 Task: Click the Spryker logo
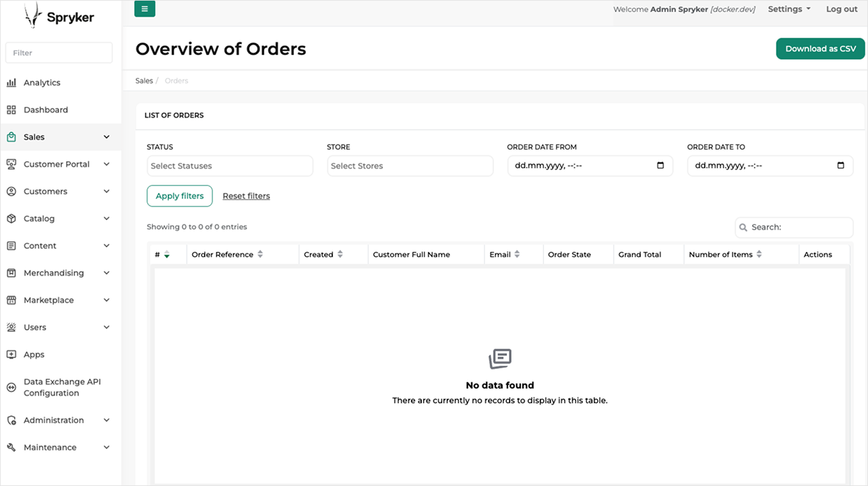pyautogui.click(x=60, y=17)
